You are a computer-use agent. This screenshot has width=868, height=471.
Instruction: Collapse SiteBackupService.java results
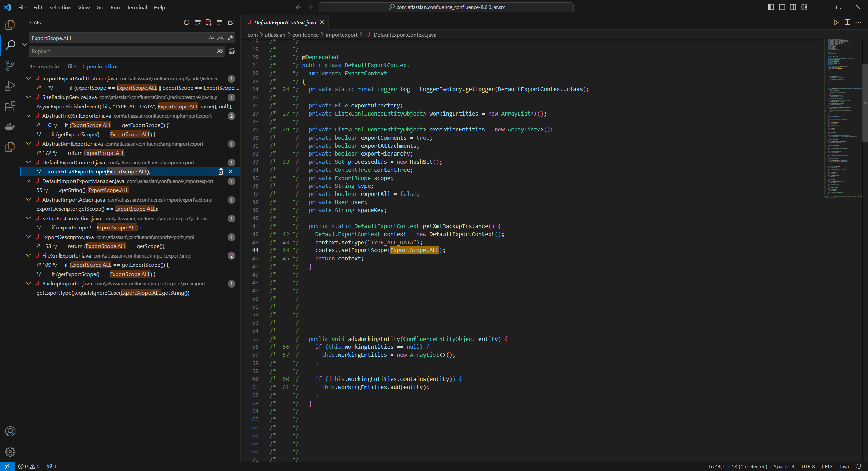tap(28, 97)
